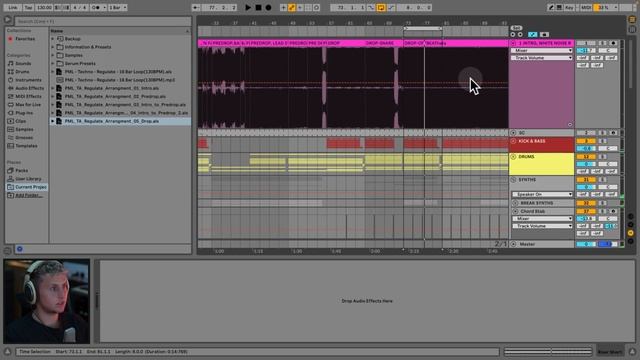
Task: Toggle the Punch-In switch
Action: point(371,7)
